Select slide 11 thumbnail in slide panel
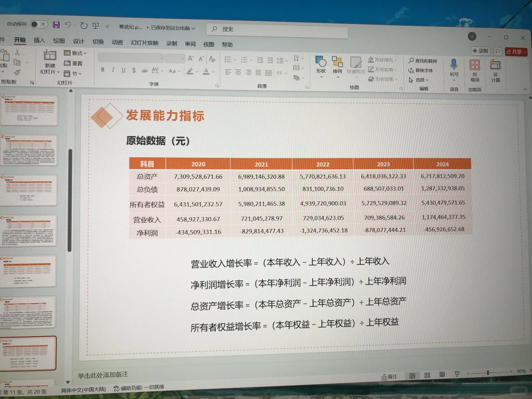The image size is (532, 399). click(30, 353)
